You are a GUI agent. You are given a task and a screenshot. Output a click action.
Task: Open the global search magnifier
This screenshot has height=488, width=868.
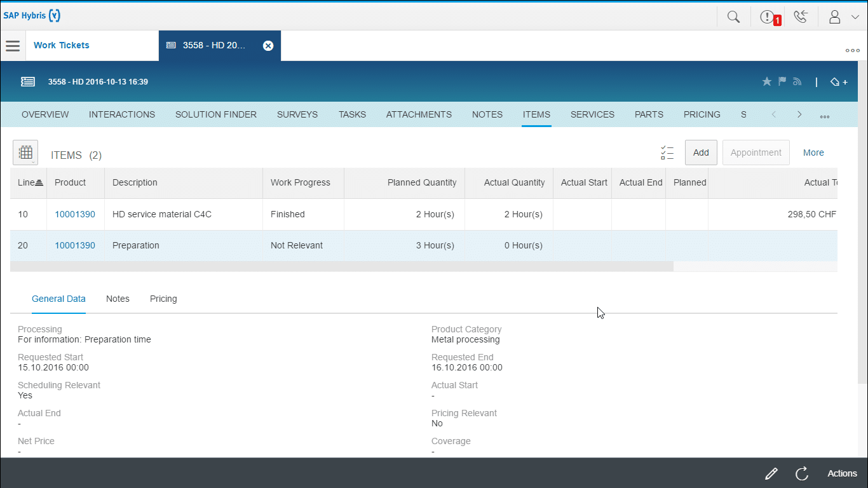point(733,17)
